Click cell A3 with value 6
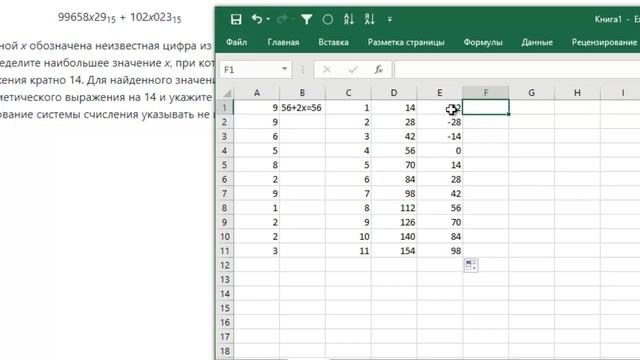This screenshot has width=640, height=360. (257, 136)
